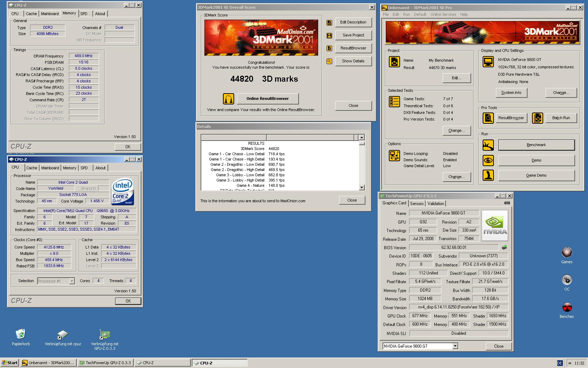This screenshot has height=368, width=588.
Task: Open the Processor #1 selection dropdown
Action: 72,281
